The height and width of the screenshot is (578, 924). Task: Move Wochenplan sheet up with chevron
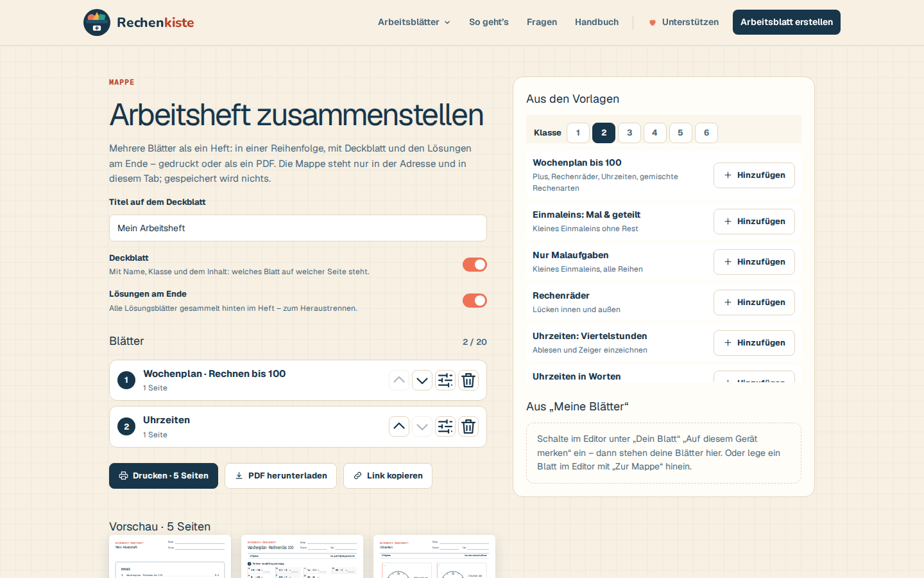click(399, 380)
